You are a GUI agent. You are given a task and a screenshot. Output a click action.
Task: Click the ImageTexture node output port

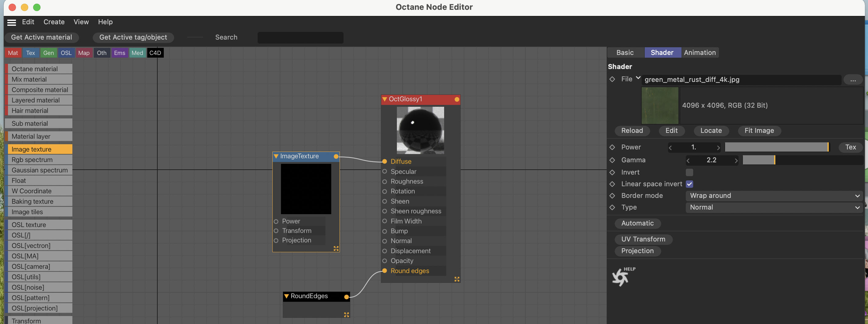point(336,156)
